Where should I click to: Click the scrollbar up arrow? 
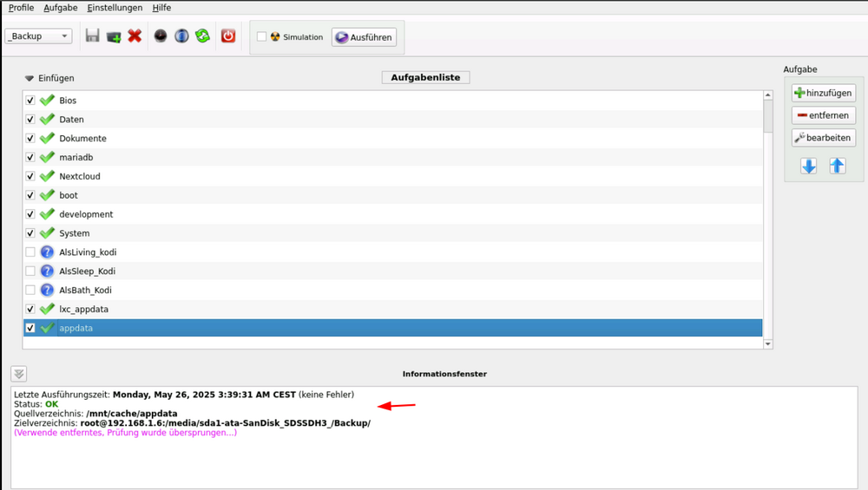[x=768, y=95]
